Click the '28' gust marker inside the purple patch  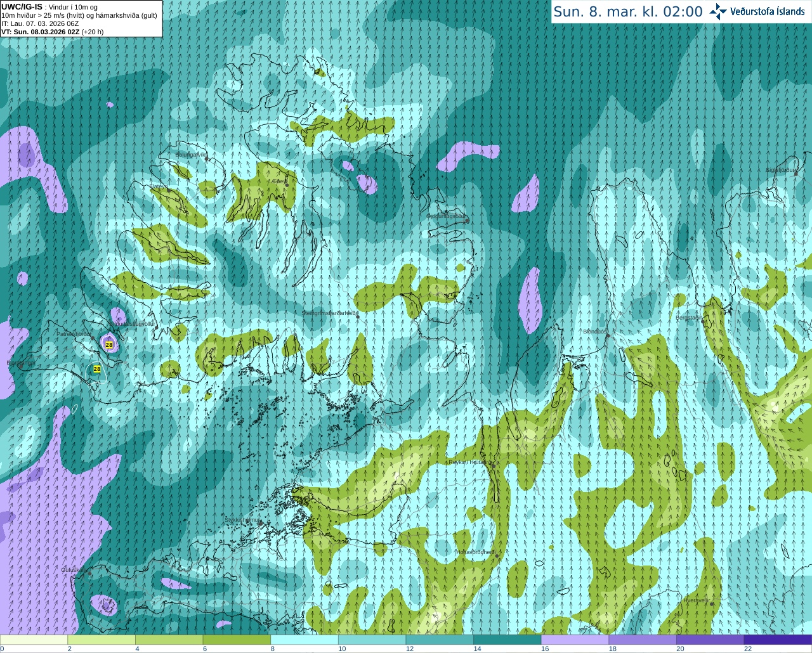pos(109,345)
